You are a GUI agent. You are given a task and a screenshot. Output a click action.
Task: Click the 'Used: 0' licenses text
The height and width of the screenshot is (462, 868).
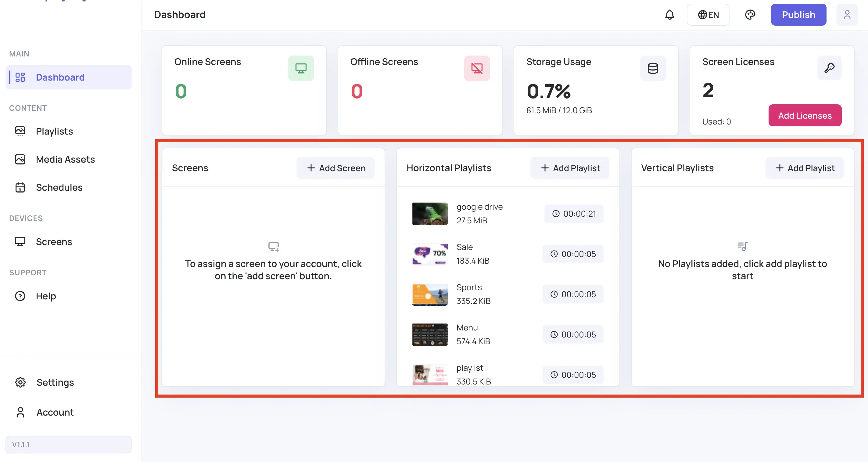[716, 121]
